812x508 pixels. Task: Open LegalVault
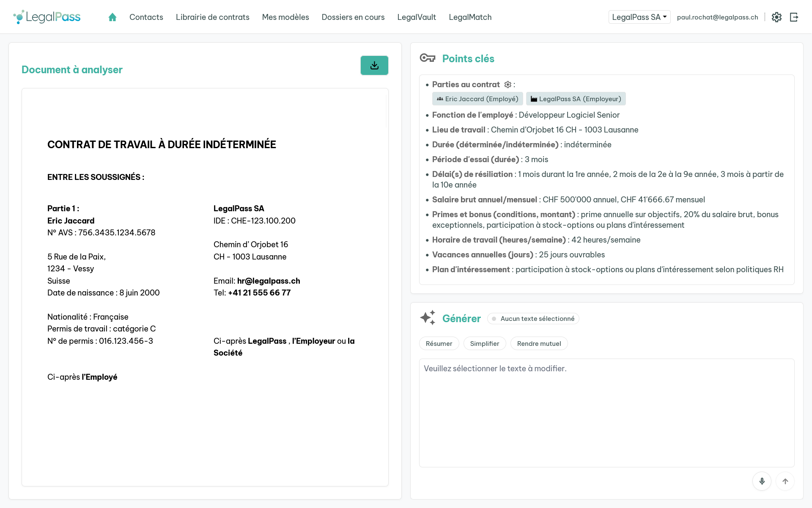coord(417,17)
